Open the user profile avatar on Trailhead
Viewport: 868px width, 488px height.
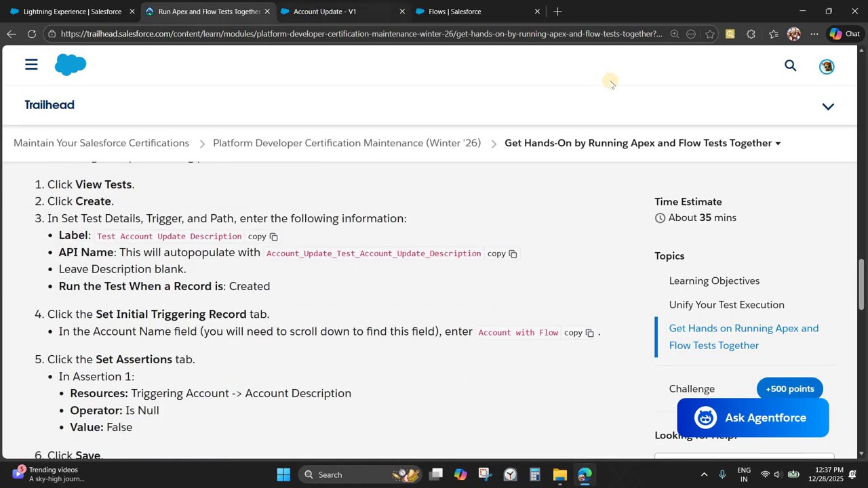(x=827, y=66)
